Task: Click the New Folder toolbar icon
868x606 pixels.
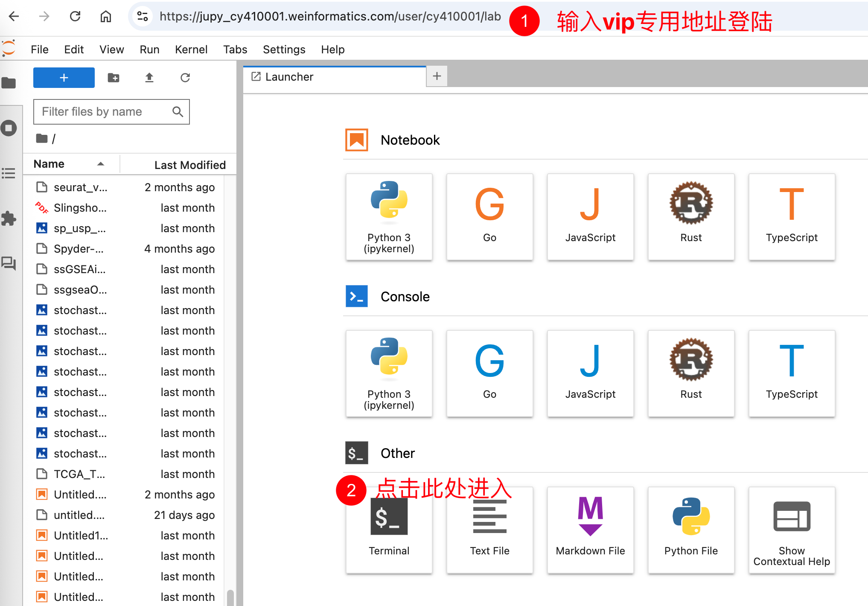Action: [114, 78]
